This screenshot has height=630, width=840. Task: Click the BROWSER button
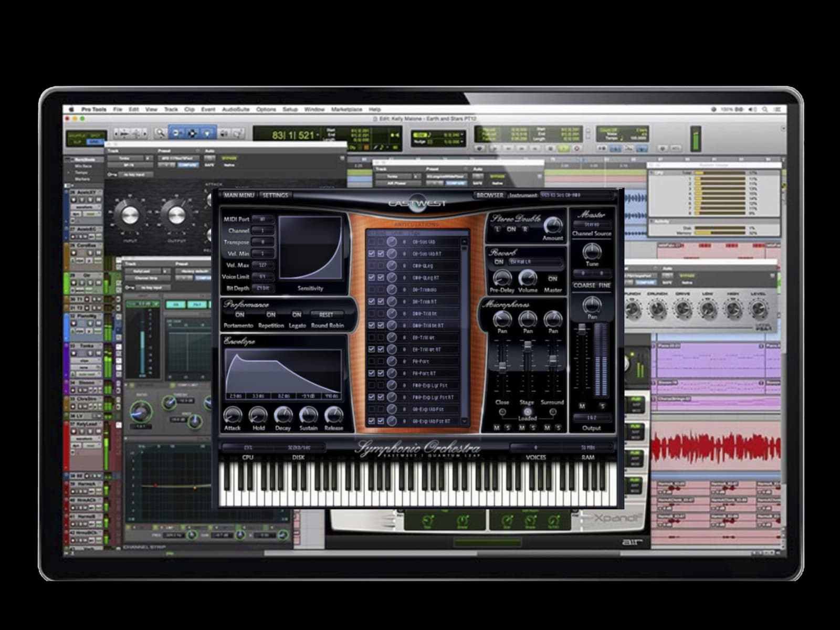point(490,195)
